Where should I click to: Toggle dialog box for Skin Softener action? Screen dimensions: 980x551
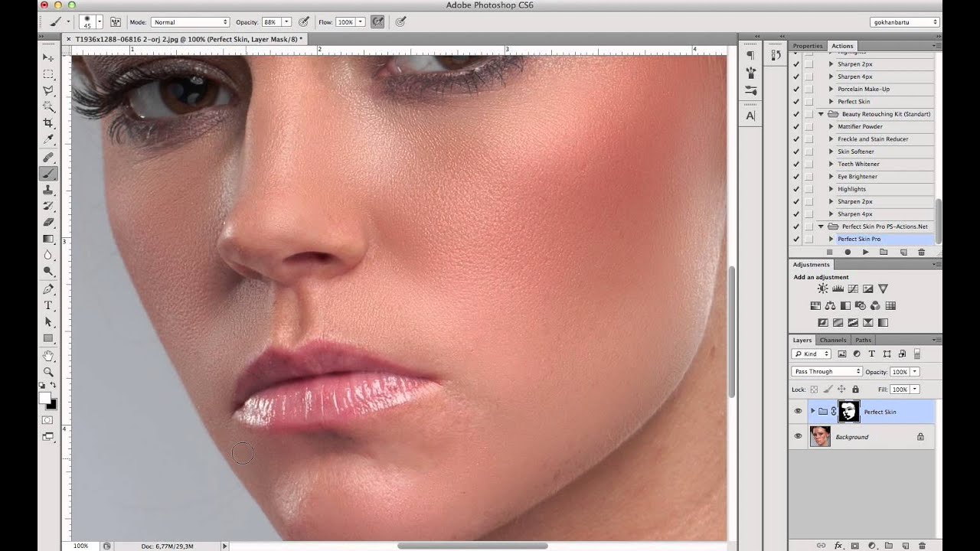808,152
